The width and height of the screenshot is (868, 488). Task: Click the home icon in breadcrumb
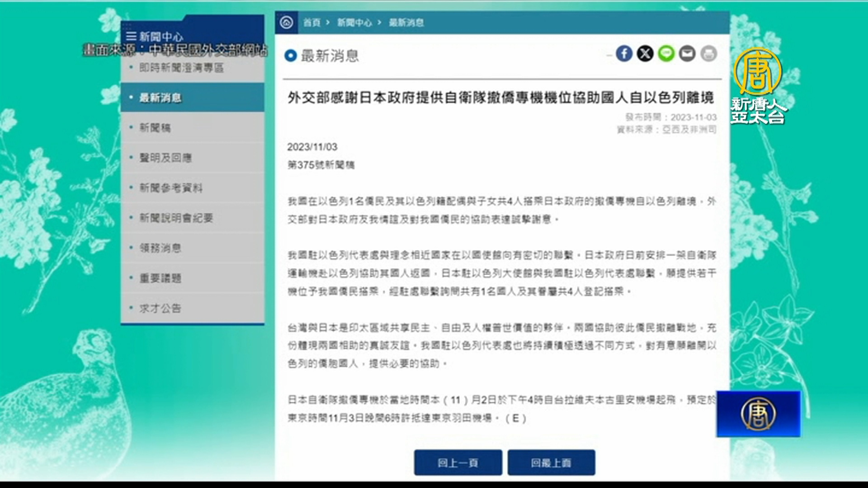click(x=286, y=22)
